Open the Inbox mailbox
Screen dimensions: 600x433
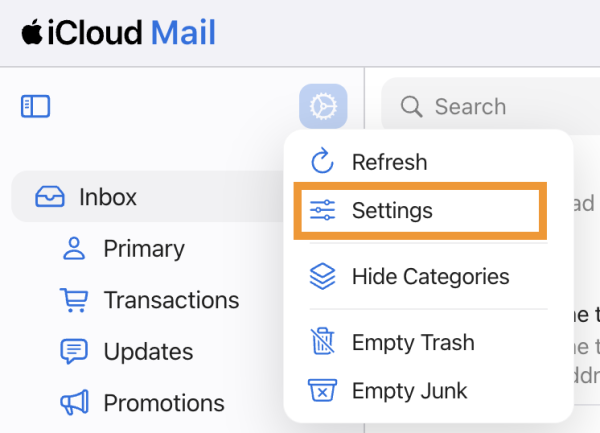[149, 197]
